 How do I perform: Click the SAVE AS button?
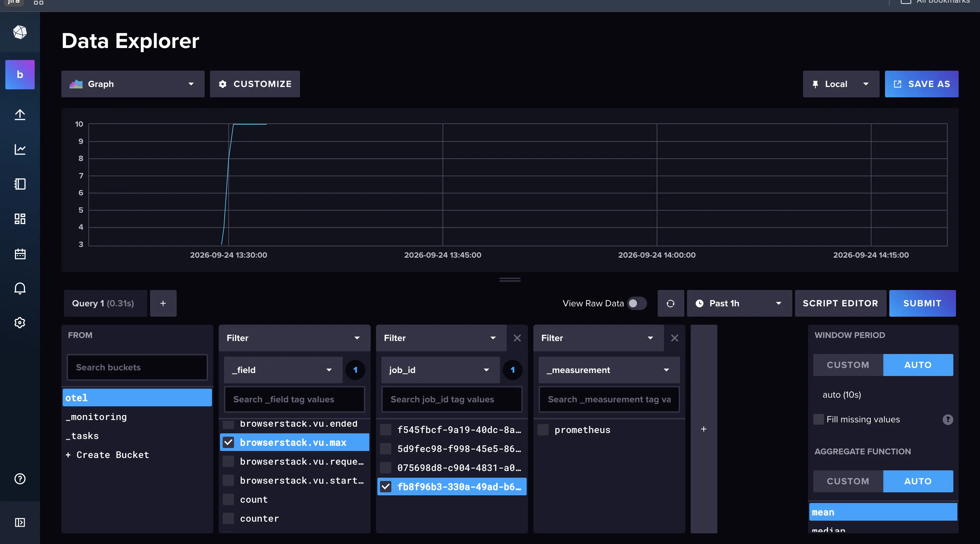(x=921, y=84)
